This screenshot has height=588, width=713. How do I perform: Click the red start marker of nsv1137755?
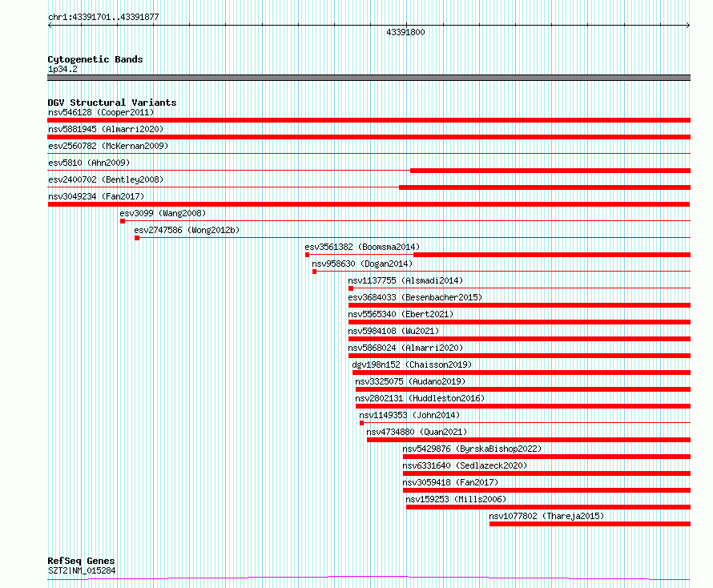pyautogui.click(x=351, y=288)
